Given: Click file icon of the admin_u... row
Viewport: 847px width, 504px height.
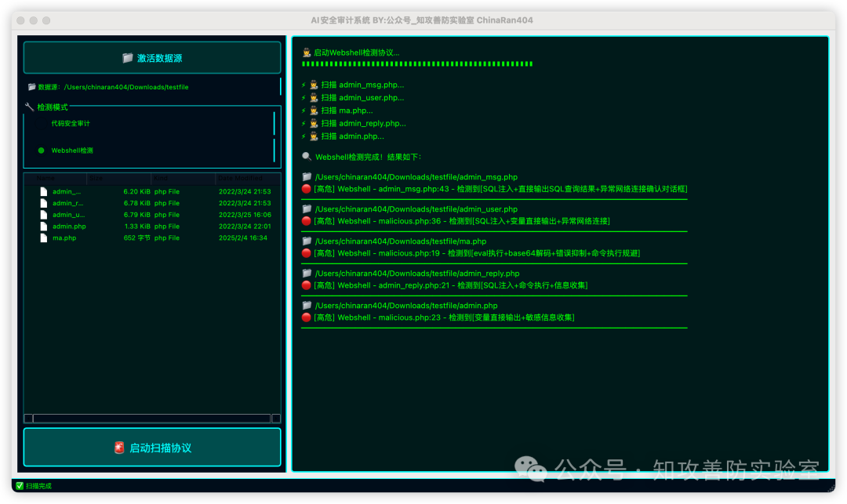Looking at the screenshot, I should (x=44, y=215).
